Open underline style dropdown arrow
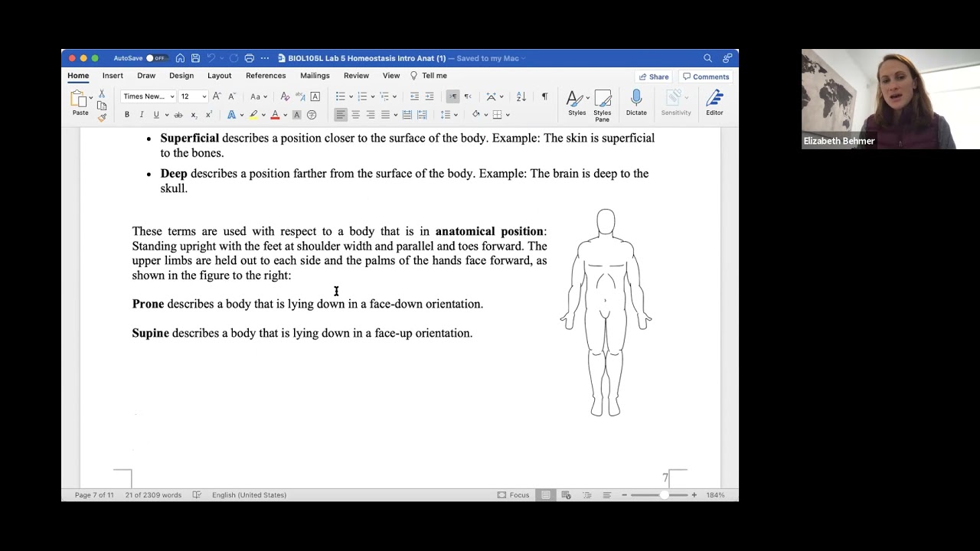This screenshot has width=980, height=551. [x=167, y=115]
